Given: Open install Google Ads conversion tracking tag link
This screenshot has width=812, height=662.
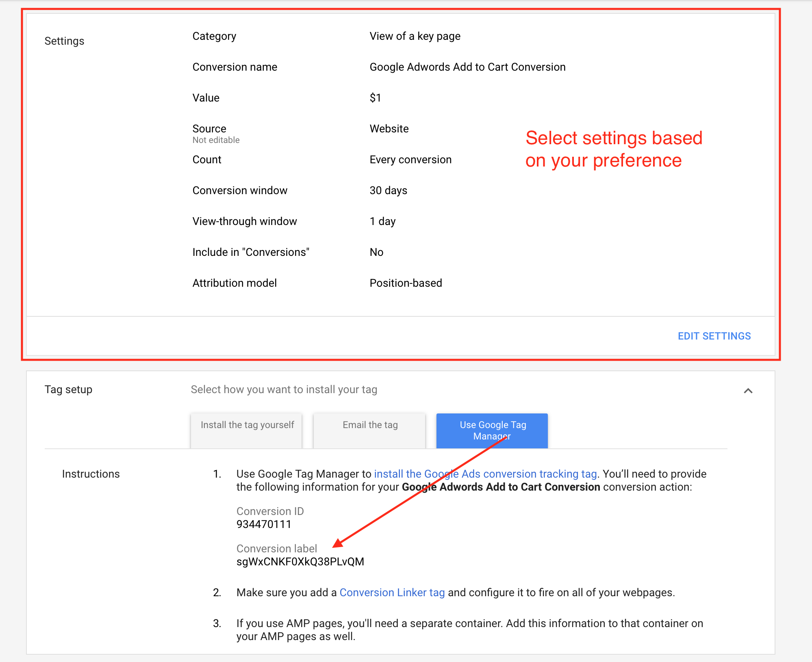Looking at the screenshot, I should pyautogui.click(x=485, y=474).
